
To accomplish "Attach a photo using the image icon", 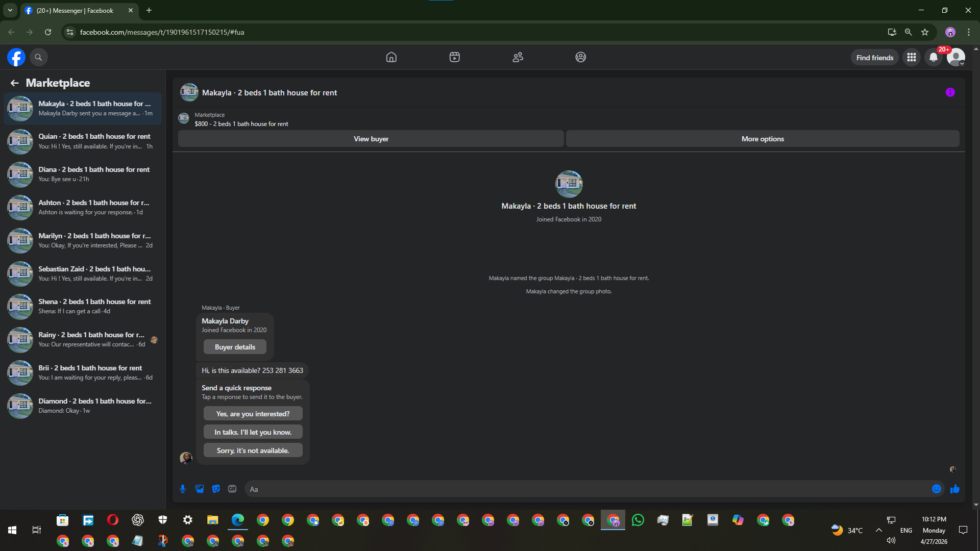I will 200,489.
